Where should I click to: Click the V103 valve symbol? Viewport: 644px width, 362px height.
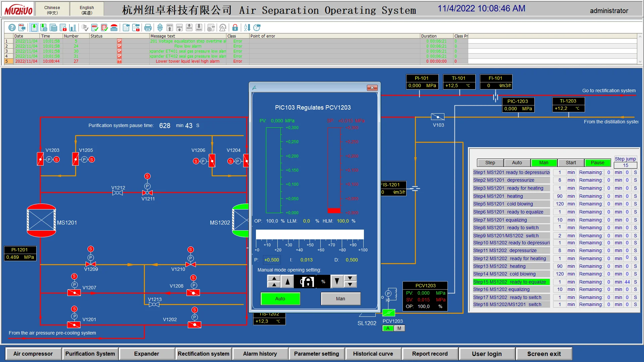pyautogui.click(x=438, y=117)
